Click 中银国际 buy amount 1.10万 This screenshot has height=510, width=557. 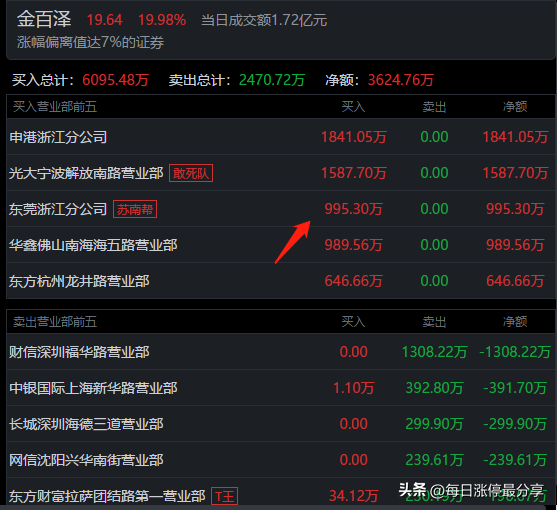click(354, 388)
